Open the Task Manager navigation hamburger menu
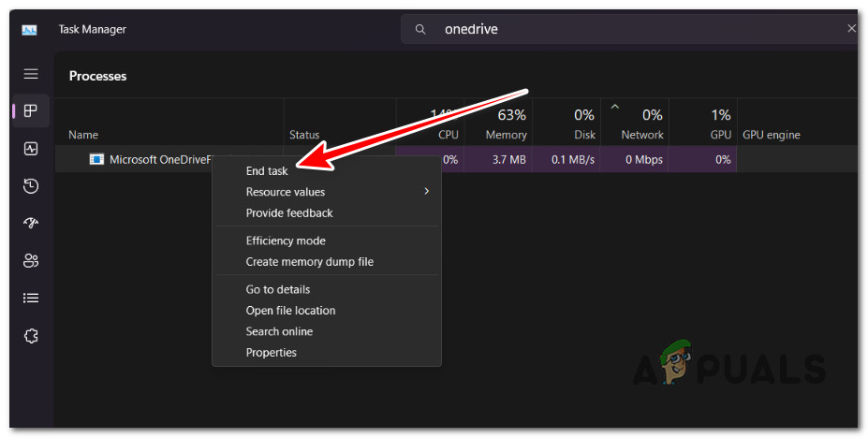 (x=31, y=74)
